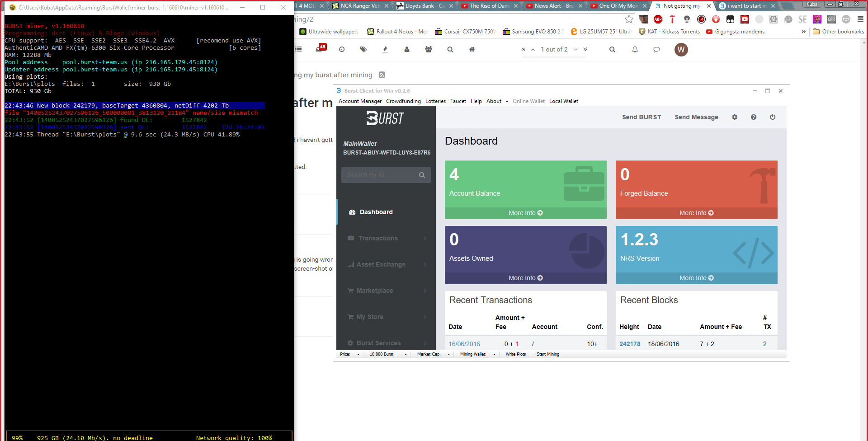Bookmark this page with the star
The width and height of the screenshot is (868, 441).
pyautogui.click(x=629, y=19)
